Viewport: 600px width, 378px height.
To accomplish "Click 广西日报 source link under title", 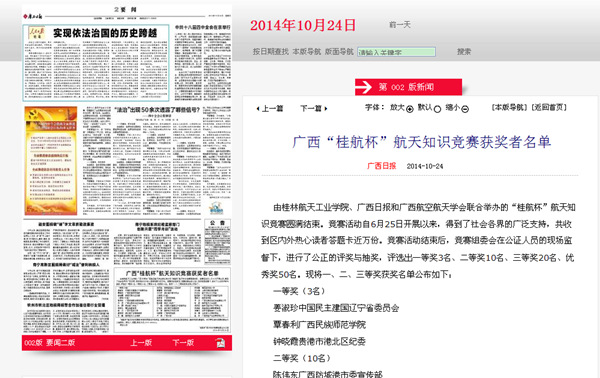I will coord(382,166).
